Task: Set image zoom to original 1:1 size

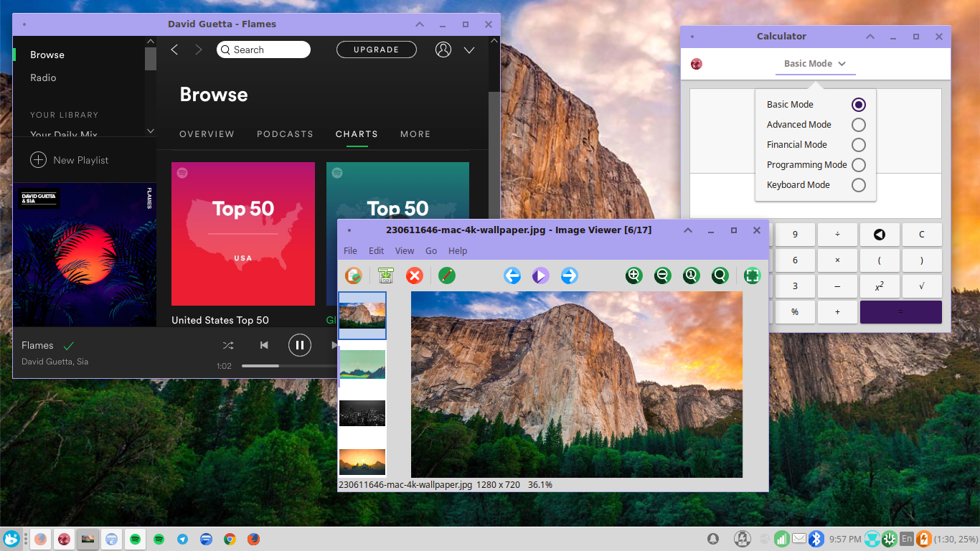Action: (692, 275)
